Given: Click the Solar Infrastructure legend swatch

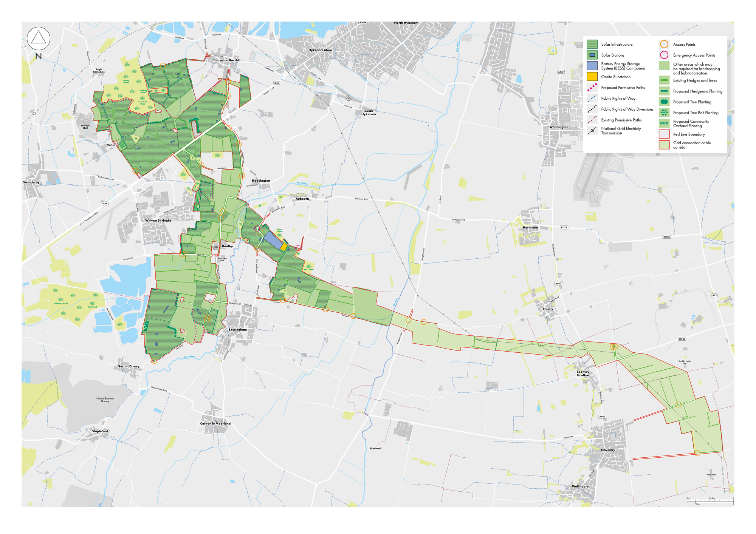Looking at the screenshot, I should 592,44.
